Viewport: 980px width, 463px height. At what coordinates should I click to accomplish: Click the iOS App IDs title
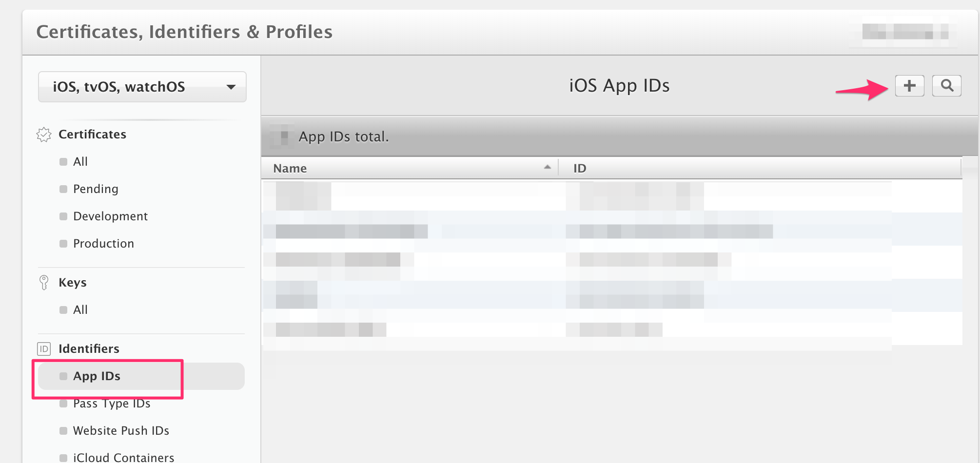pos(619,86)
